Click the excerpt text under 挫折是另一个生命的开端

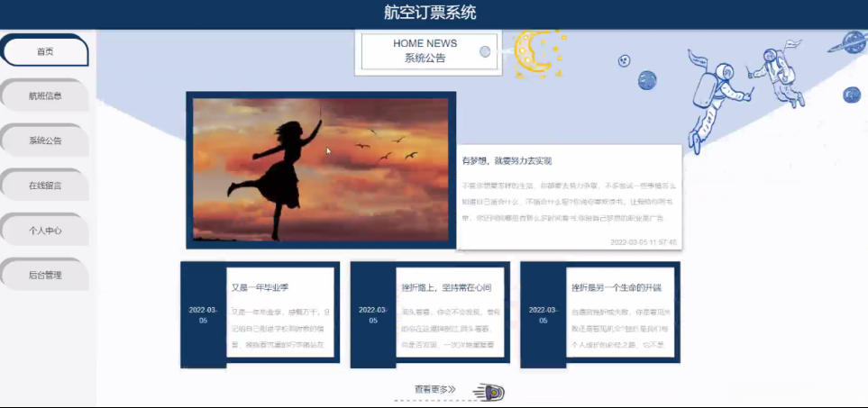(620, 329)
